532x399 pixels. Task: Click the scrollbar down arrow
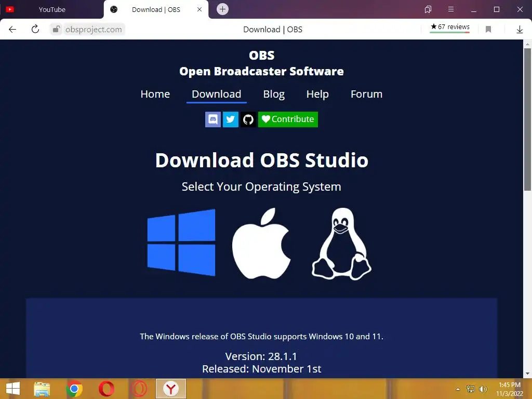tap(527, 374)
